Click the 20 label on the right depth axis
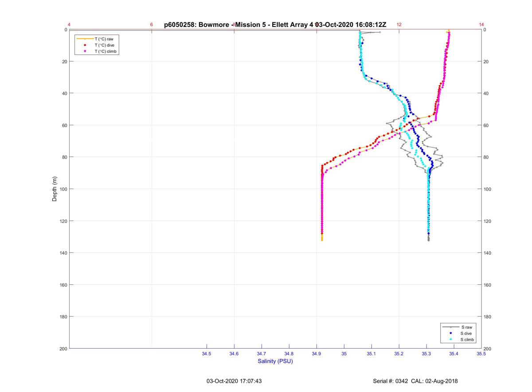Screen dimensions: 532x392 pos(486,62)
